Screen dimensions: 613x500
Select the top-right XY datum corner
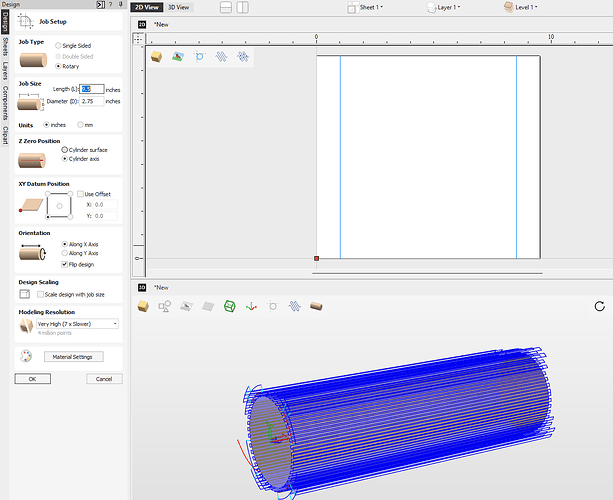pos(70,194)
